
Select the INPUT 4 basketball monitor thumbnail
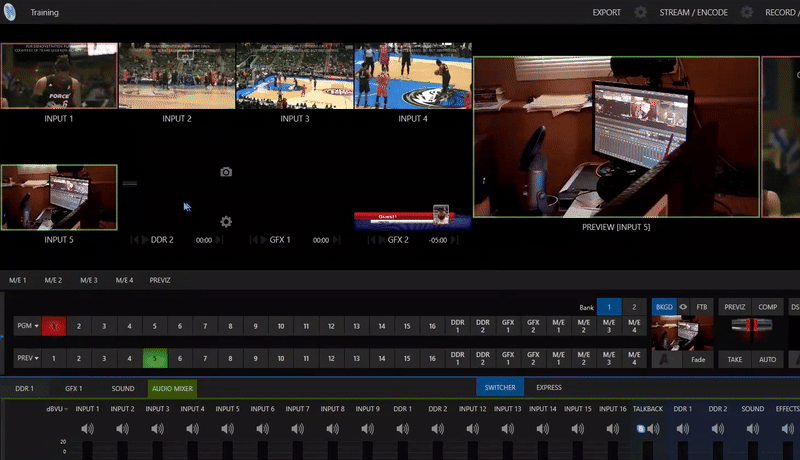[413, 75]
